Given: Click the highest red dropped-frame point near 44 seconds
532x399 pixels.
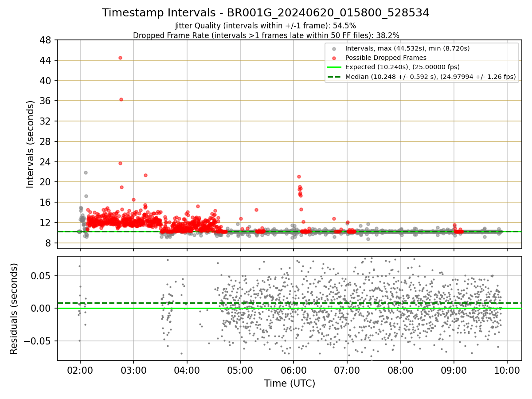Looking at the screenshot, I should click(120, 58).
